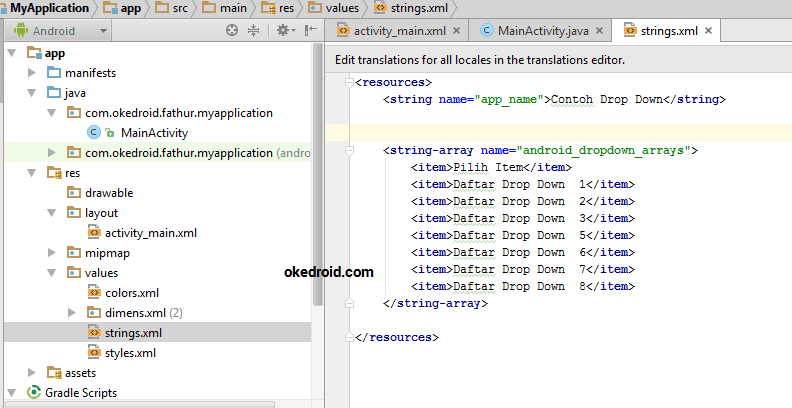Click the MainActivity class icon
Image resolution: width=792 pixels, height=408 pixels.
pyautogui.click(x=93, y=132)
